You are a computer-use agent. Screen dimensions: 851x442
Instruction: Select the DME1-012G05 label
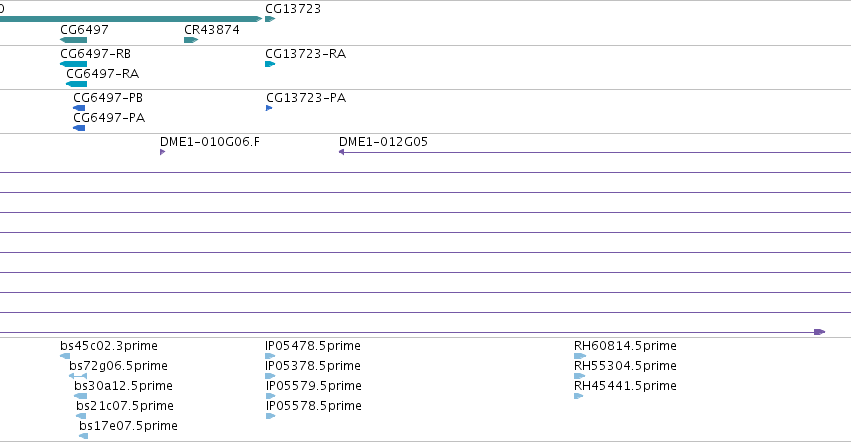[383, 141]
